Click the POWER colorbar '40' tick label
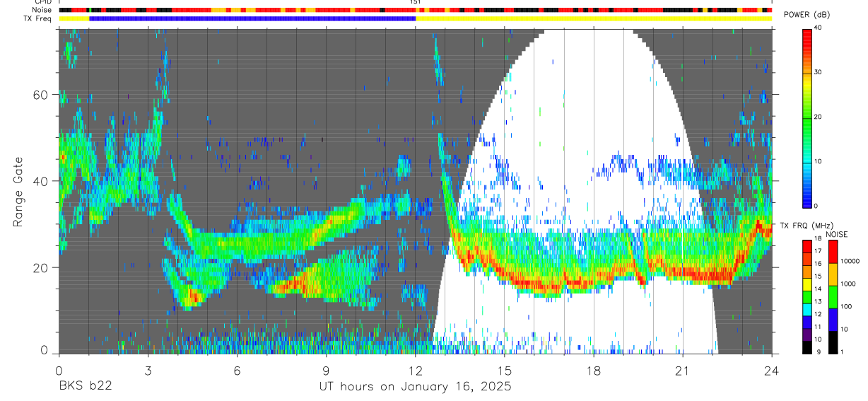Image resolution: width=868 pixels, height=401 pixels. coord(818,28)
